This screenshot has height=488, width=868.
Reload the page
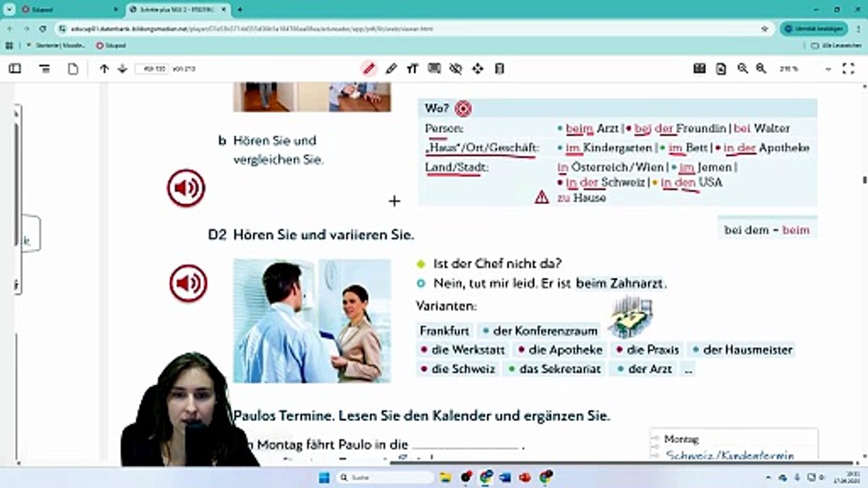43,29
